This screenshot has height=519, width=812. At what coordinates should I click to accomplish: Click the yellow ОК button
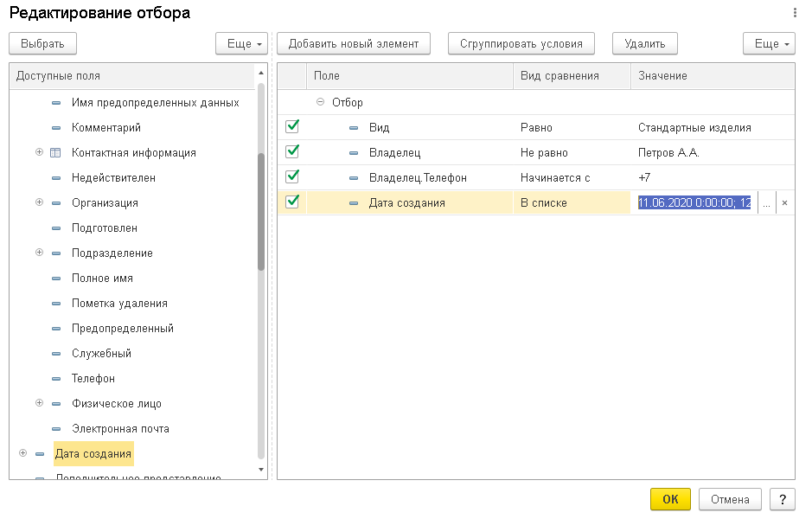pyautogui.click(x=670, y=499)
